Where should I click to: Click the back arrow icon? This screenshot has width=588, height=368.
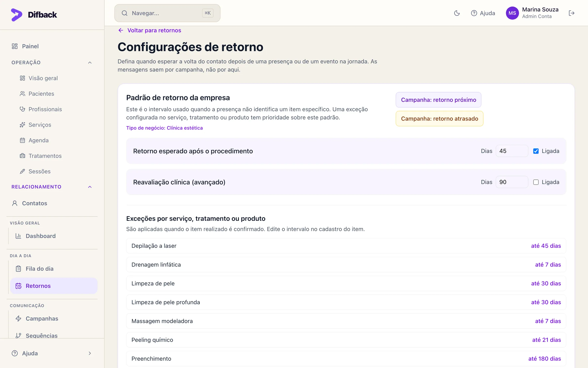tap(121, 30)
